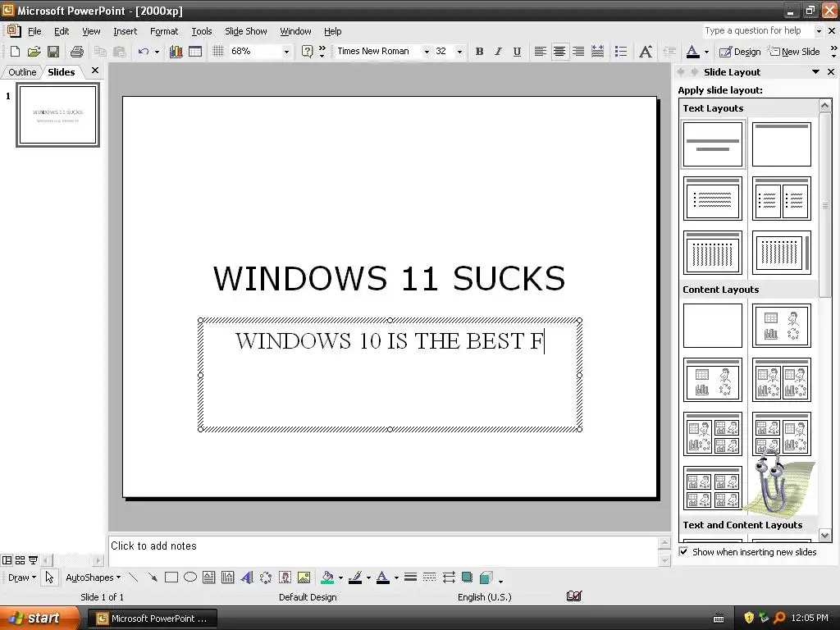Expand the undo history dropdown arrow
The height and width of the screenshot is (630, 840).
pos(157,52)
